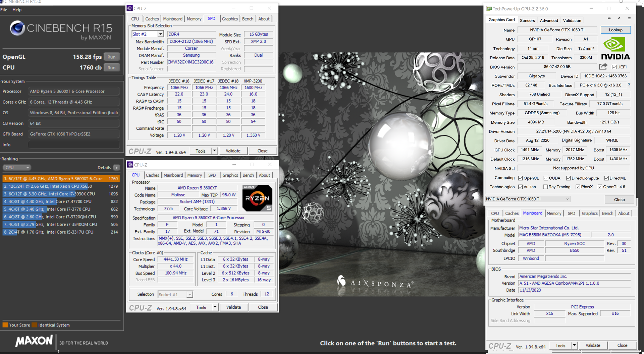The height and width of the screenshot is (354, 644).
Task: Toggle the UEFI checkbox
Action: [614, 67]
